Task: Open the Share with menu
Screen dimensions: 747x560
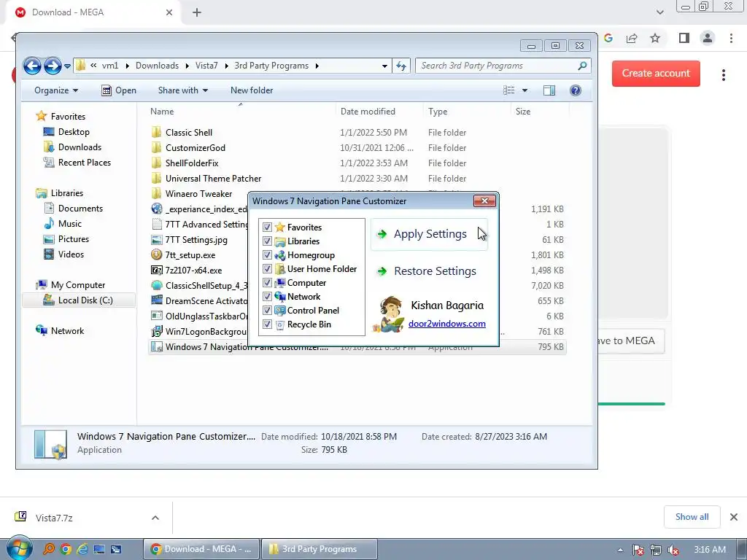Action: click(183, 90)
